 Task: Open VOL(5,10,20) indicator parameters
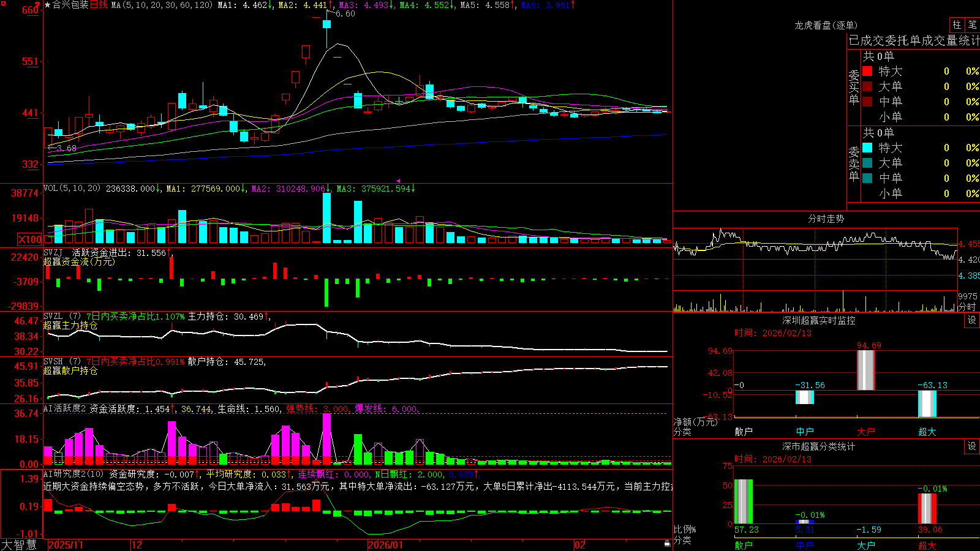(x=72, y=189)
